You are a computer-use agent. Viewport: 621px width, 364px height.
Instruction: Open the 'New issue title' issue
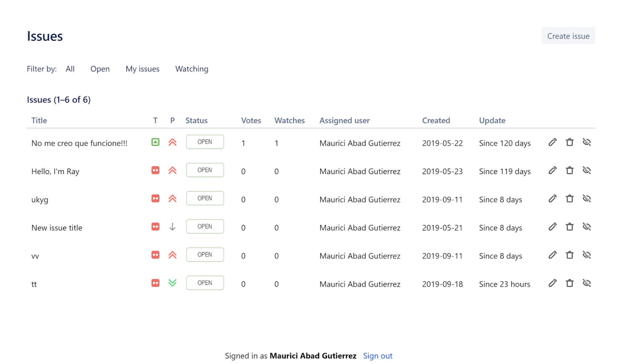57,228
